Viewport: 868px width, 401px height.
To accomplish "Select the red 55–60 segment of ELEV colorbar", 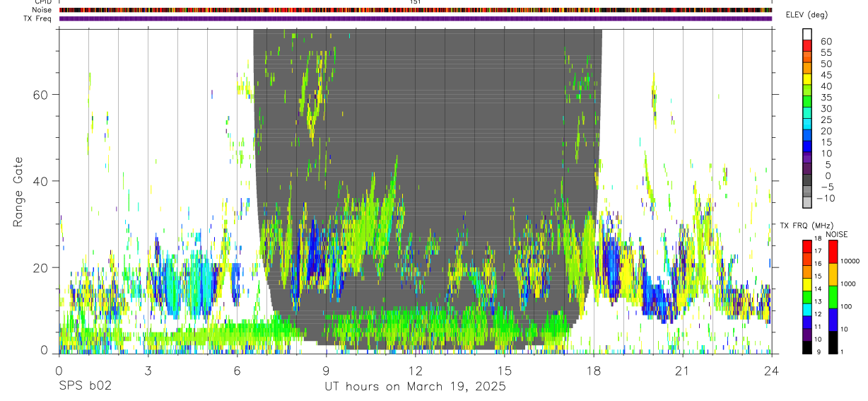I will [807, 47].
